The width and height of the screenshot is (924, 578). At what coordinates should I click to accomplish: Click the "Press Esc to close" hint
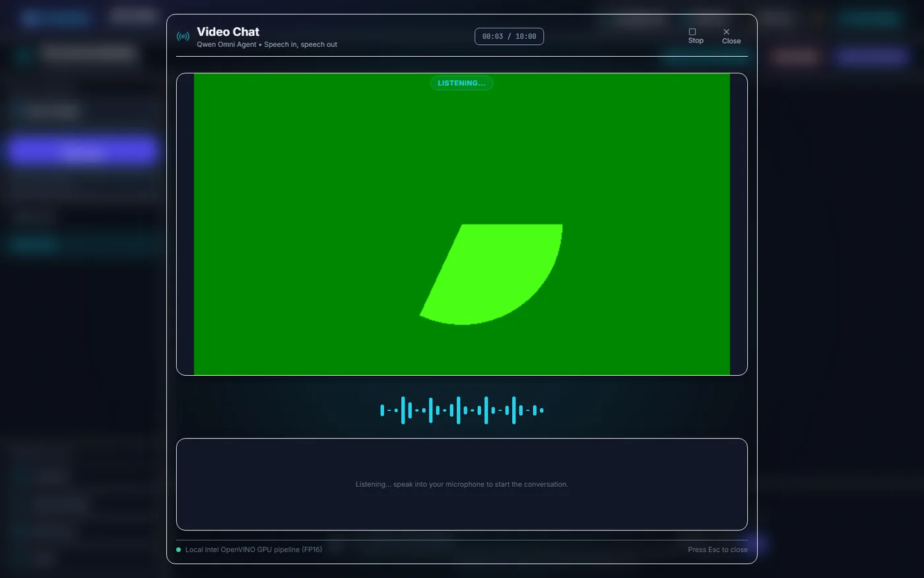(717, 550)
